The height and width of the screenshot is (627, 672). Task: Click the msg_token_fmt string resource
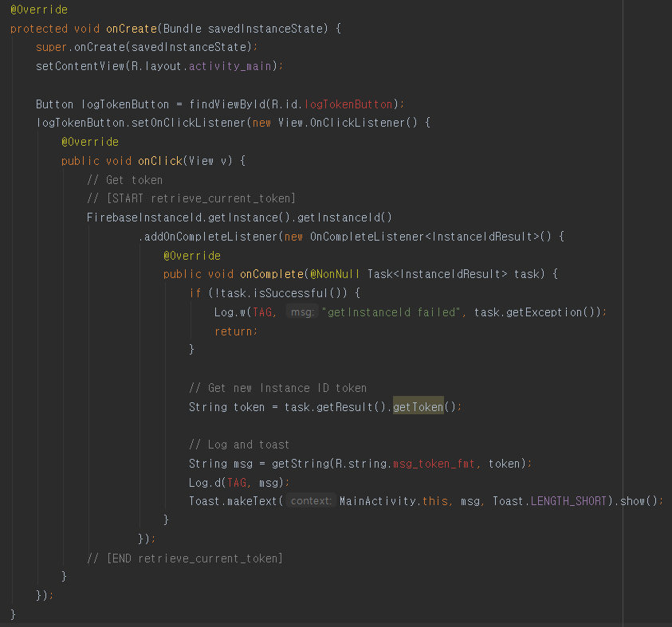(434, 464)
